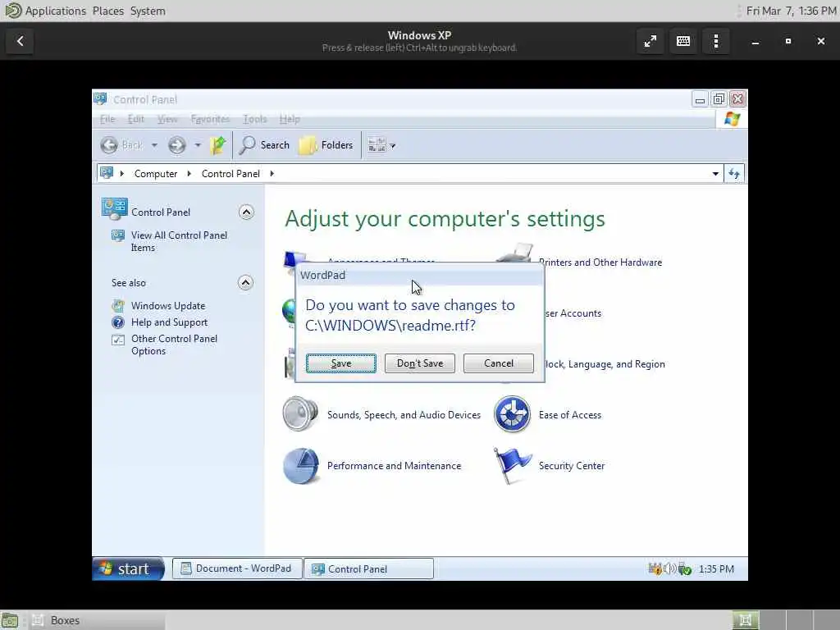Screen dimensions: 840x630
Task: Choose Don't Save in WordPad dialog
Action: coord(419,363)
